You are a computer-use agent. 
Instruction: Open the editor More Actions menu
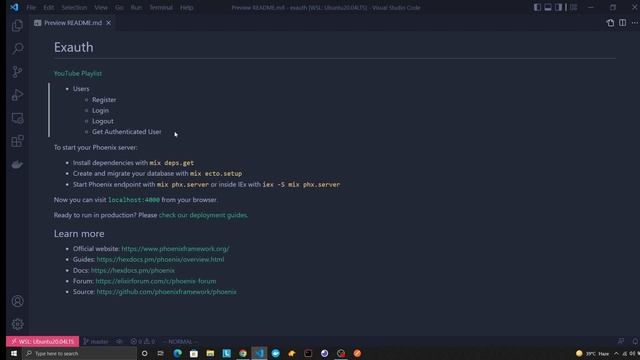[x=635, y=23]
